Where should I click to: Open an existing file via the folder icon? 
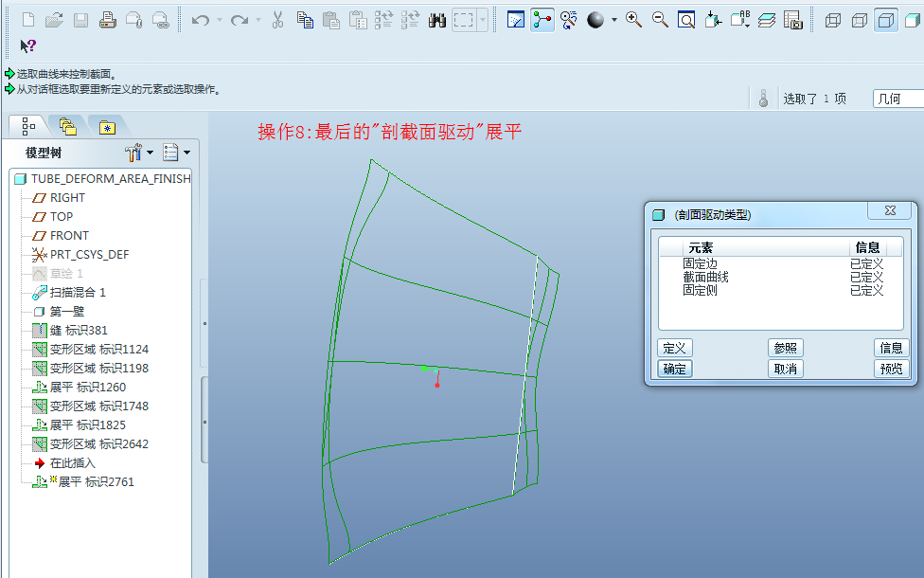(x=54, y=20)
